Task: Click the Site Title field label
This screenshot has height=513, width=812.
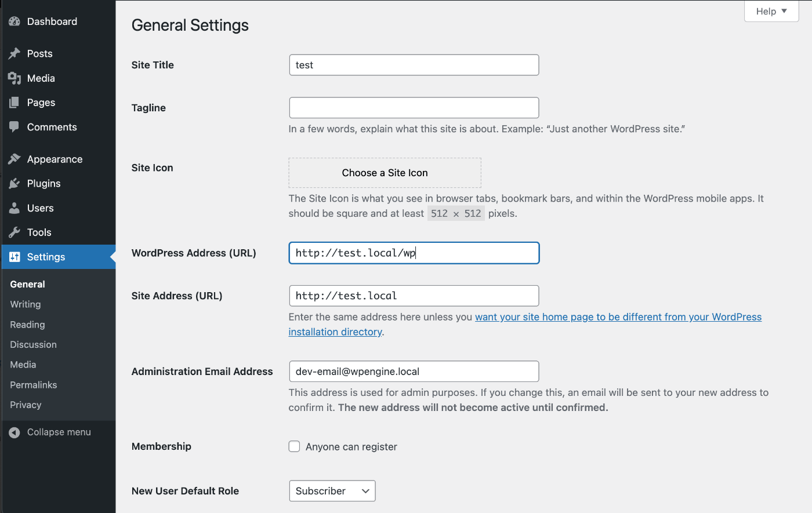Action: [x=153, y=65]
